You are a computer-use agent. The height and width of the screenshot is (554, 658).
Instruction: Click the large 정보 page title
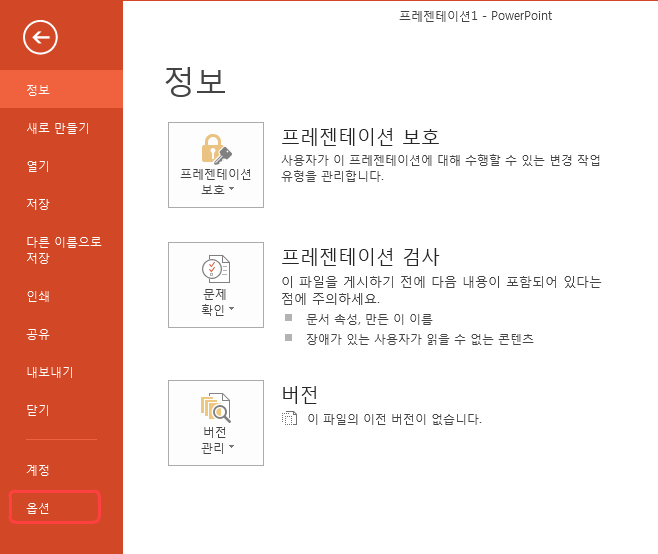pyautogui.click(x=196, y=81)
